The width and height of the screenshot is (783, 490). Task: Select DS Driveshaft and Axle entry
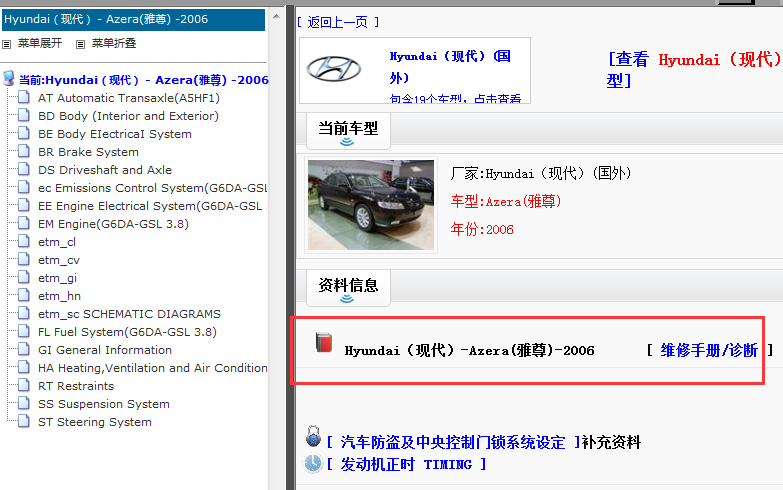coord(105,170)
